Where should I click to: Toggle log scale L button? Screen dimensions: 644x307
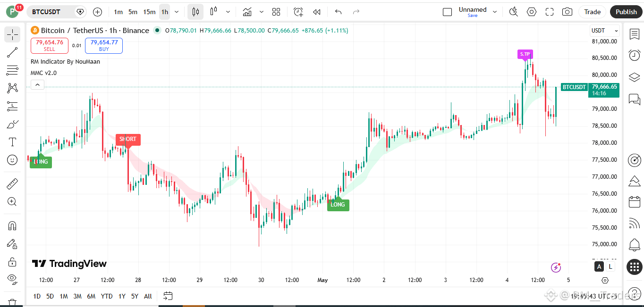coord(610,267)
